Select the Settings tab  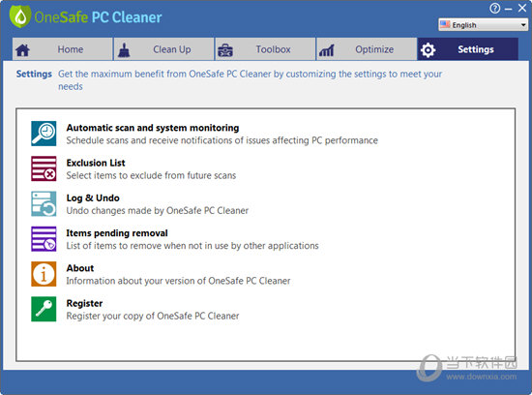tap(468, 49)
